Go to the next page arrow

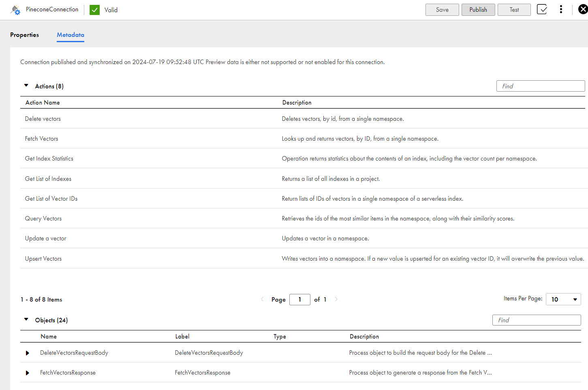336,299
